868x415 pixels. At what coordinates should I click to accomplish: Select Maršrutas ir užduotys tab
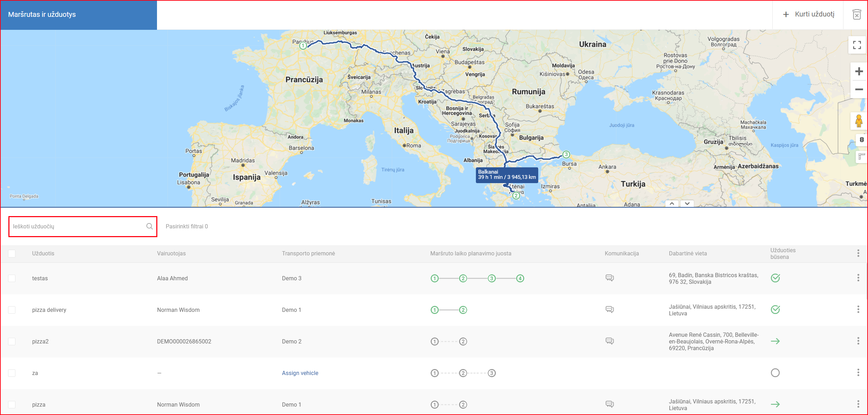click(78, 15)
